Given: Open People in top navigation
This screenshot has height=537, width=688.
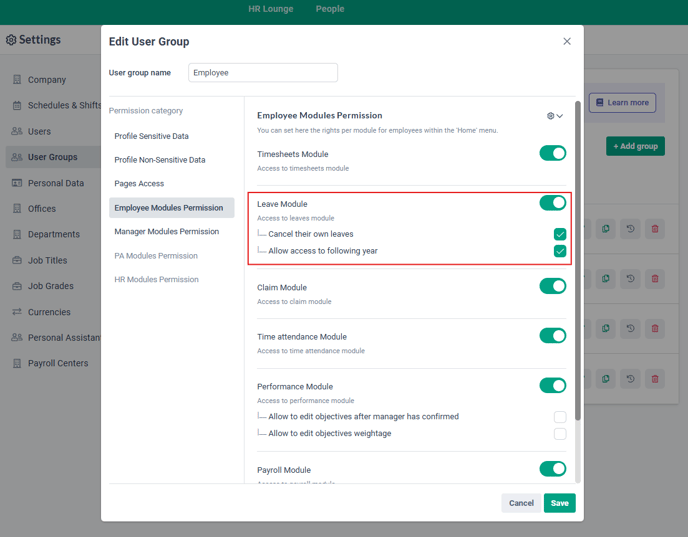Looking at the screenshot, I should tap(330, 9).
